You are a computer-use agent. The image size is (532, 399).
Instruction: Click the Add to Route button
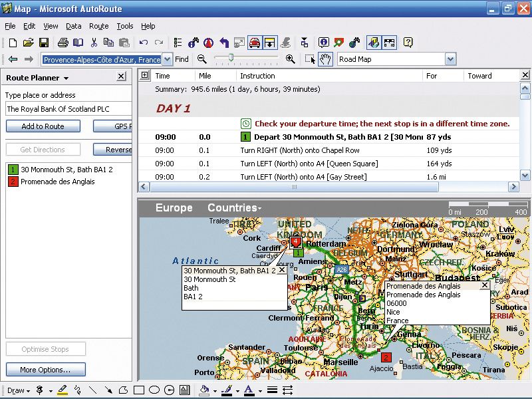[x=43, y=126]
